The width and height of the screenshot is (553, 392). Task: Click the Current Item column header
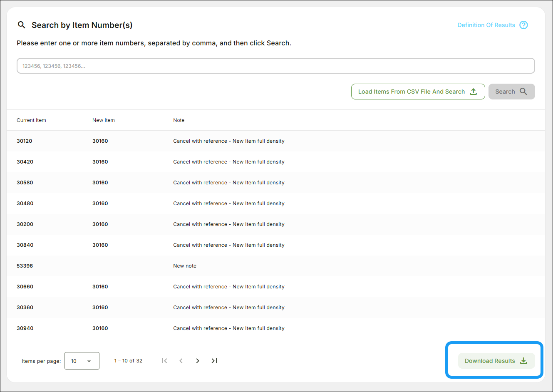point(31,120)
